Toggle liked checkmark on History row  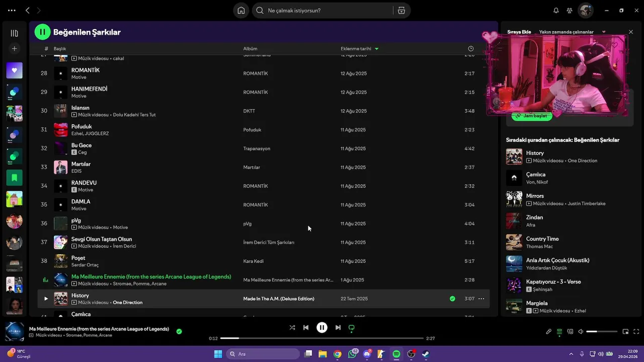click(452, 299)
